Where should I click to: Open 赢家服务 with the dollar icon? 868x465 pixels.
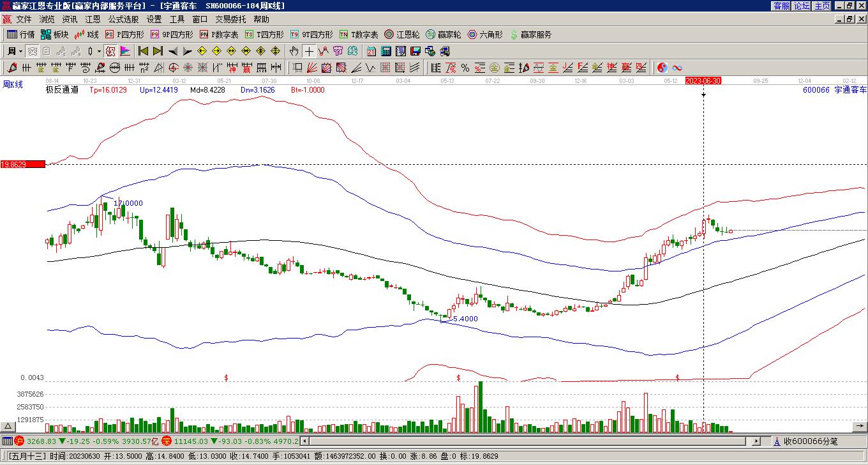531,34
